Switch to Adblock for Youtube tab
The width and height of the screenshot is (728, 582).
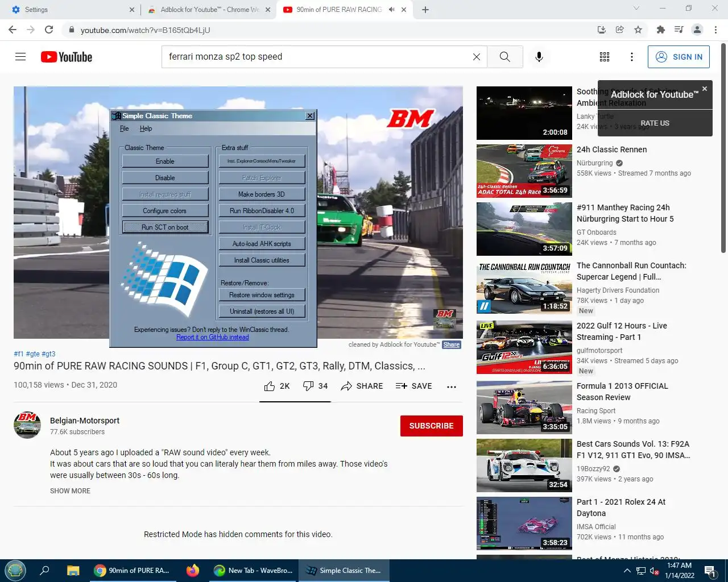pos(208,10)
